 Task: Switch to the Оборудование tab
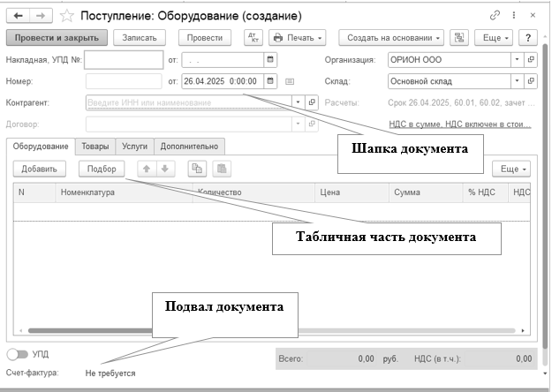(x=41, y=147)
